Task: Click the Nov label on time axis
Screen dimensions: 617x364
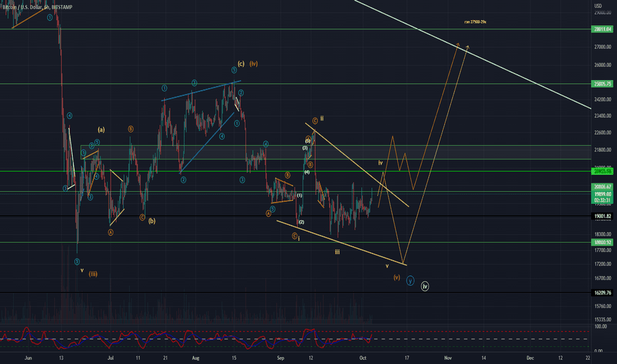Action: point(448,358)
